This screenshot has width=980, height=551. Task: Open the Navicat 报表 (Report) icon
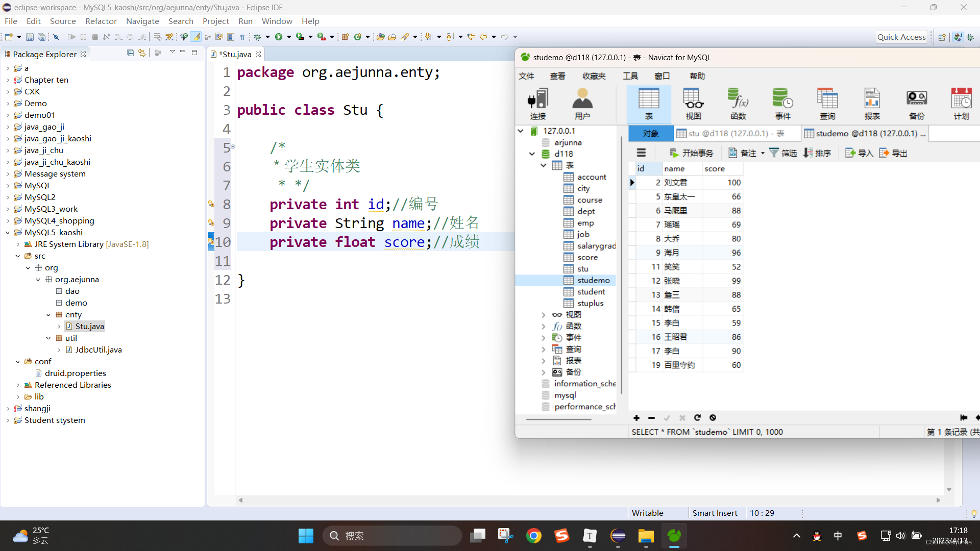tap(872, 104)
